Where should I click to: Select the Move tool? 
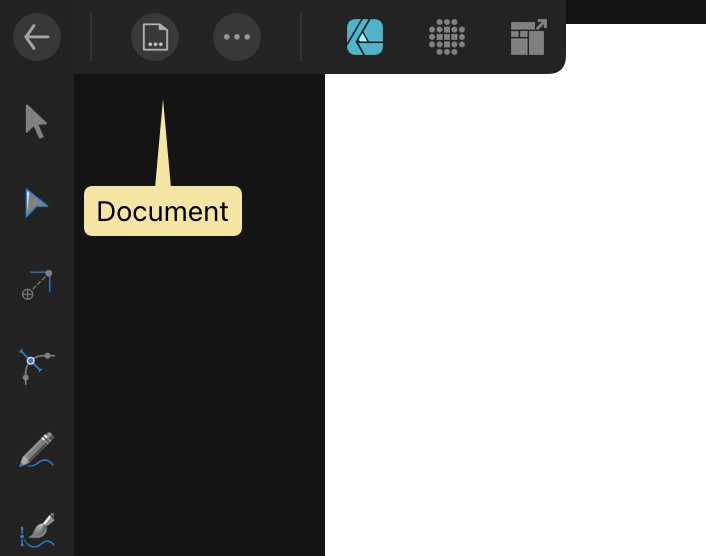tap(36, 122)
